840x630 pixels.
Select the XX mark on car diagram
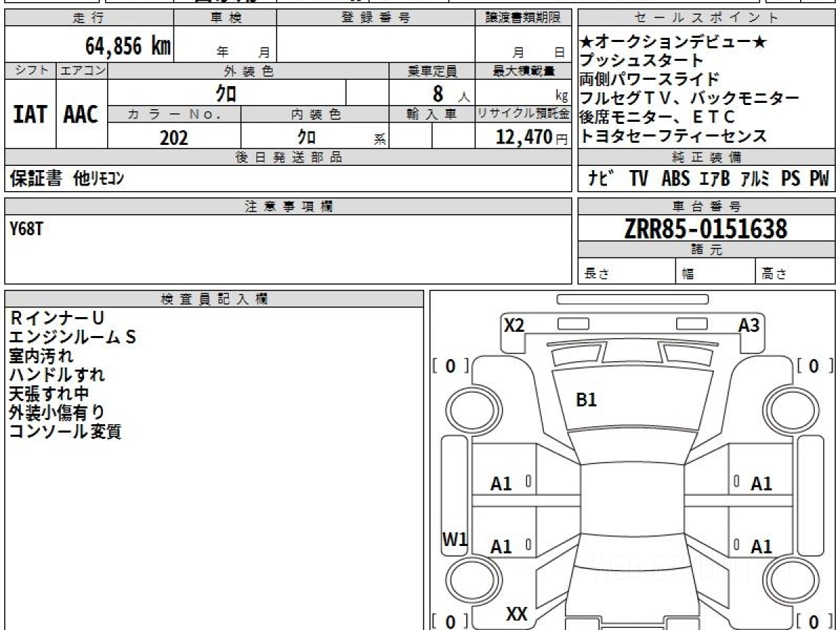pyautogui.click(x=517, y=615)
